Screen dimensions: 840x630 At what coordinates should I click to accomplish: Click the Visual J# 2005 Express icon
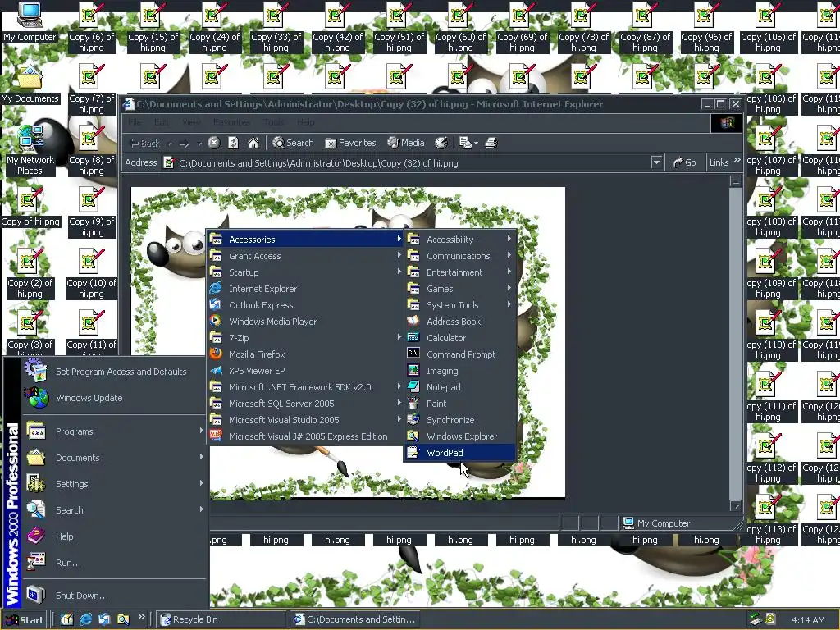pos(216,436)
